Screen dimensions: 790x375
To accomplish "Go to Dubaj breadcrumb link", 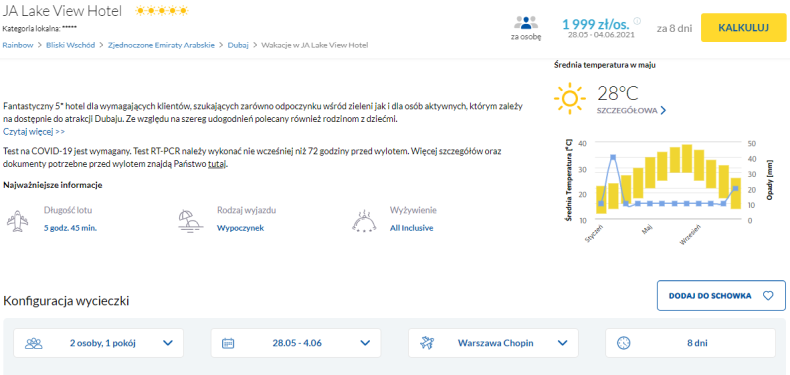I will (x=238, y=45).
